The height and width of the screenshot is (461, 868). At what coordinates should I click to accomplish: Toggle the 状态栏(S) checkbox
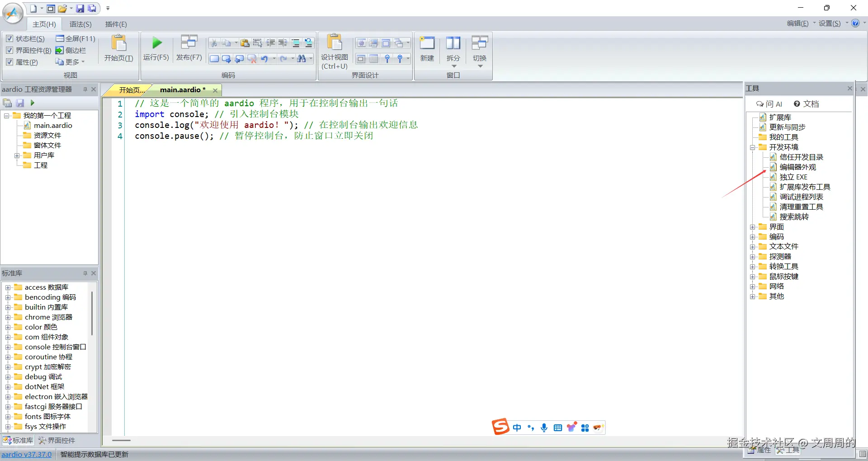[x=9, y=38]
